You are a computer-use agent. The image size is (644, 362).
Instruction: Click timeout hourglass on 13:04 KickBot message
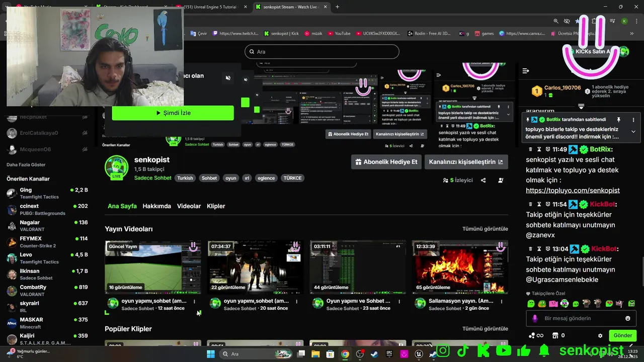tap(539, 249)
